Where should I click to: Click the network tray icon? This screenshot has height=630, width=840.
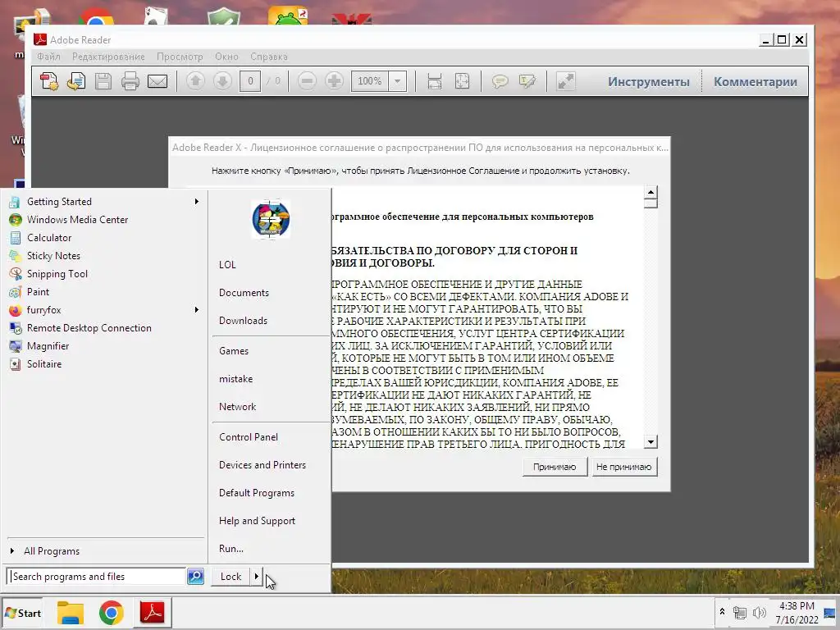[x=740, y=613]
